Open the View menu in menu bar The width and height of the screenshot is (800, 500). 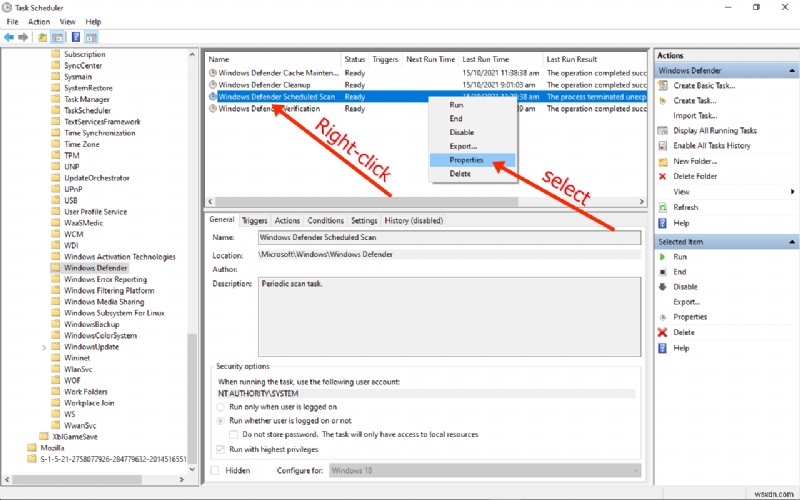(x=67, y=21)
